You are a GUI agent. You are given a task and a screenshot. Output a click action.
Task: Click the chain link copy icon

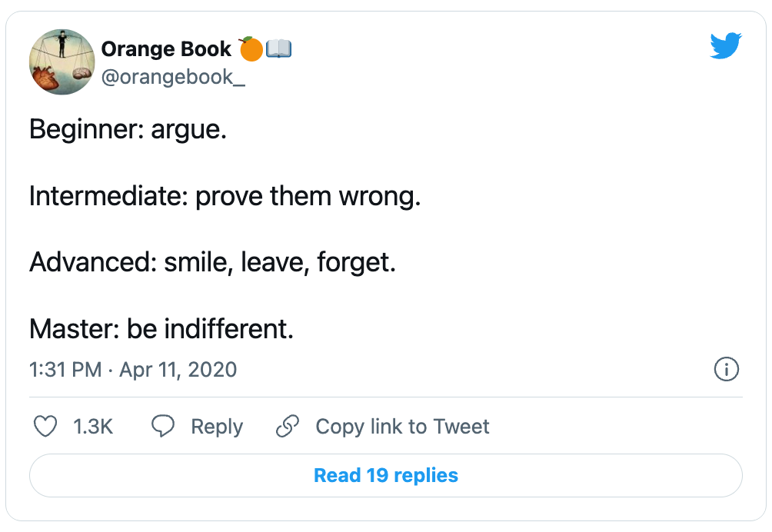pos(287,427)
